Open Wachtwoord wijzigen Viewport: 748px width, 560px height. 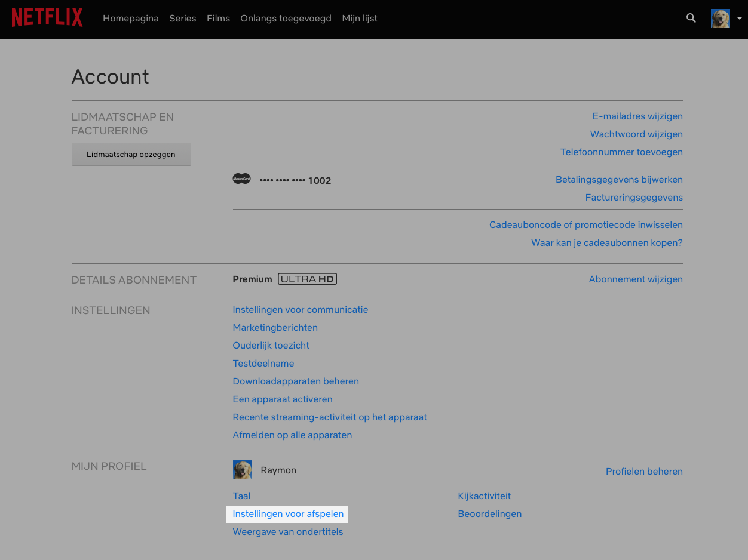636,134
